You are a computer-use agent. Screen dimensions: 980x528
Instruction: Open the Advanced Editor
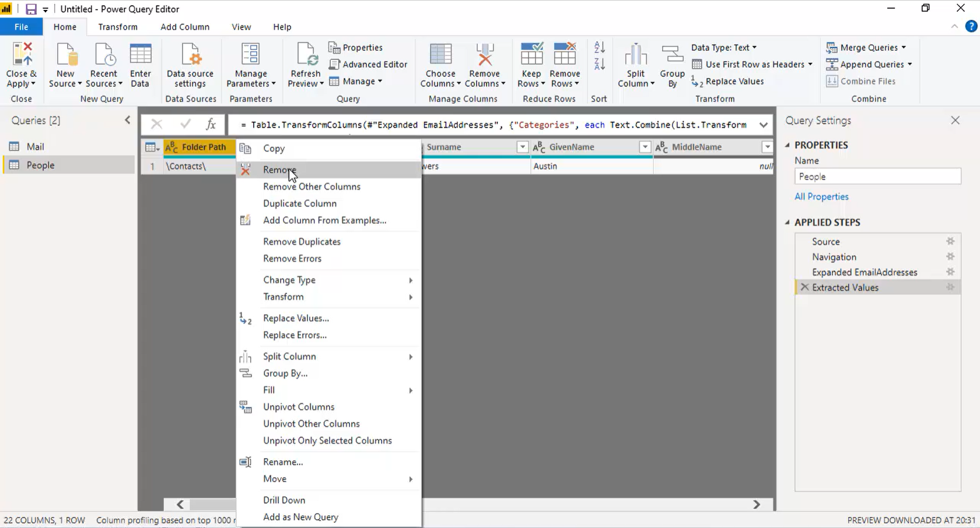[x=368, y=65]
